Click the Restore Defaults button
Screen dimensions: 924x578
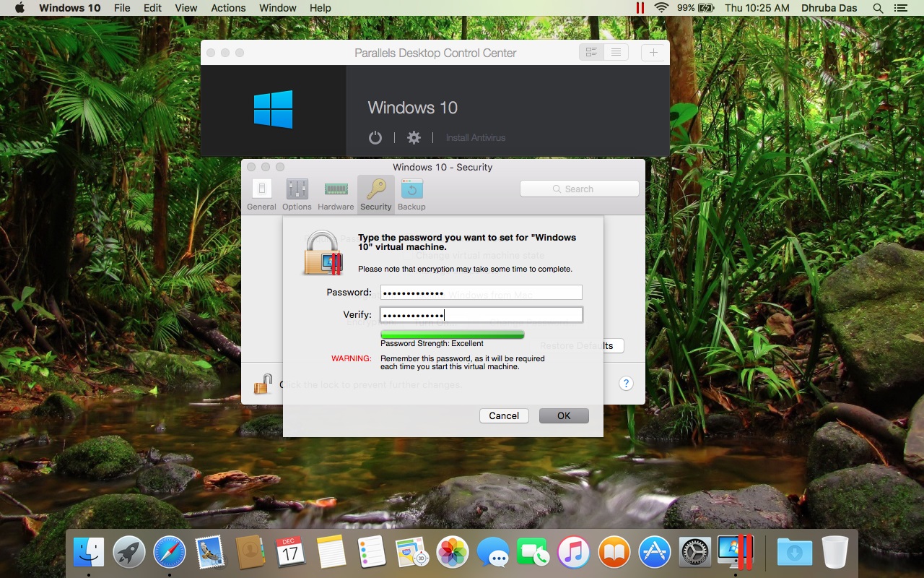pos(577,345)
